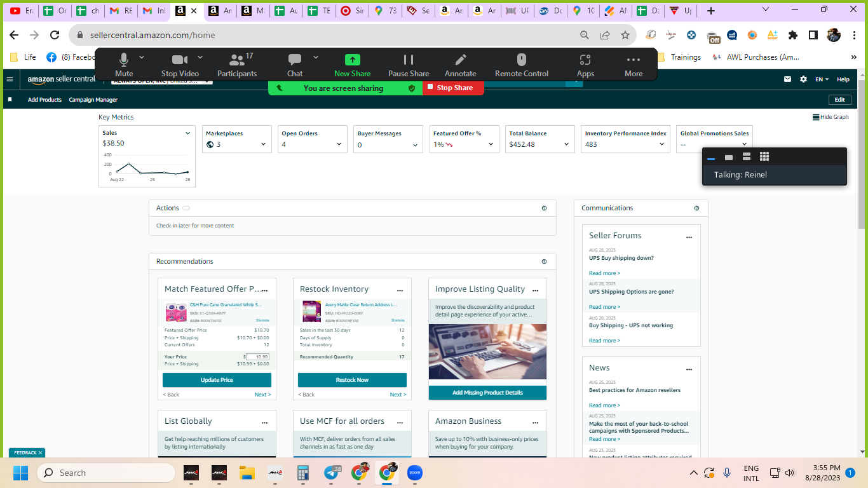
Task: Open the audio options arrow beside Mute
Action: (142, 57)
